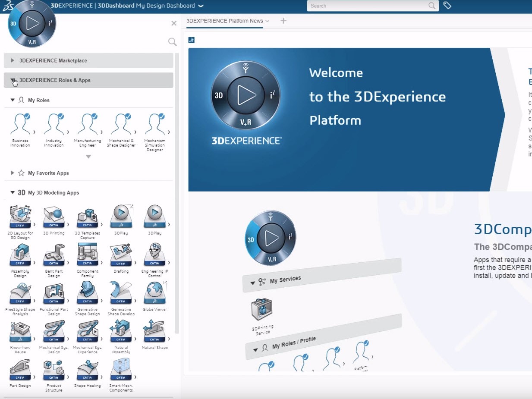Image resolution: width=532 pixels, height=399 pixels.
Task: Focus the top Search input field
Action: [x=373, y=6]
